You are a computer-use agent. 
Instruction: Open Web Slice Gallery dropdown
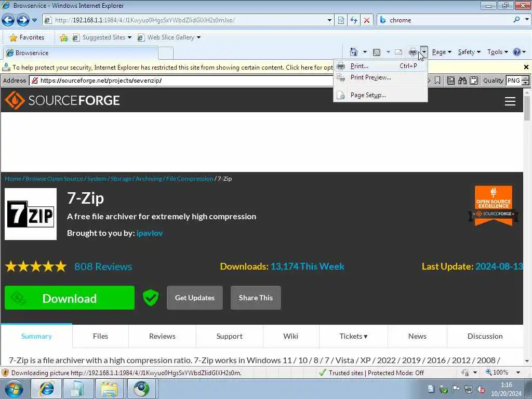click(x=169, y=37)
